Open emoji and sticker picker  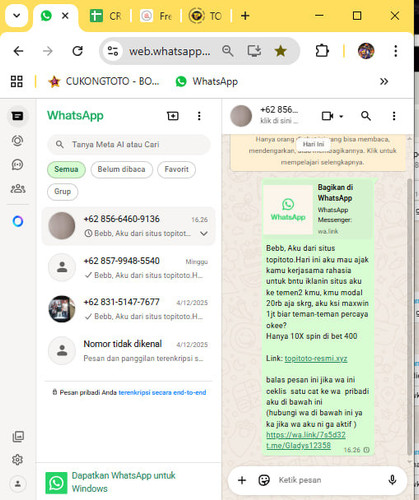pyautogui.click(x=264, y=480)
